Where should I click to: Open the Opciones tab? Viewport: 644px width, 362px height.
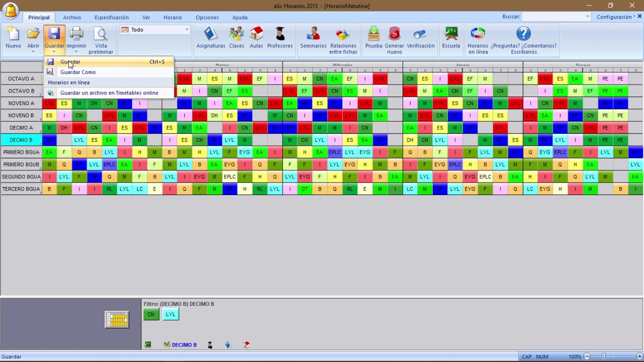click(207, 18)
